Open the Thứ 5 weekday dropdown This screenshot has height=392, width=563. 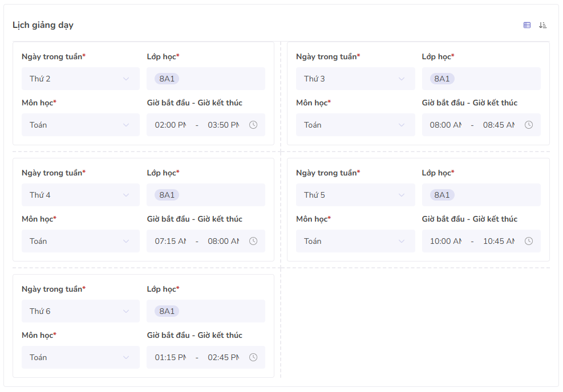pyautogui.click(x=355, y=195)
